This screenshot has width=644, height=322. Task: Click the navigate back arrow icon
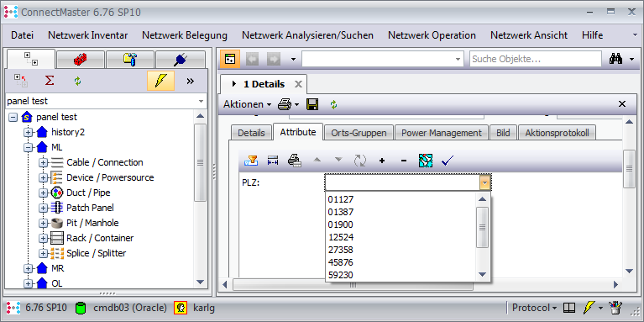pos(252,59)
